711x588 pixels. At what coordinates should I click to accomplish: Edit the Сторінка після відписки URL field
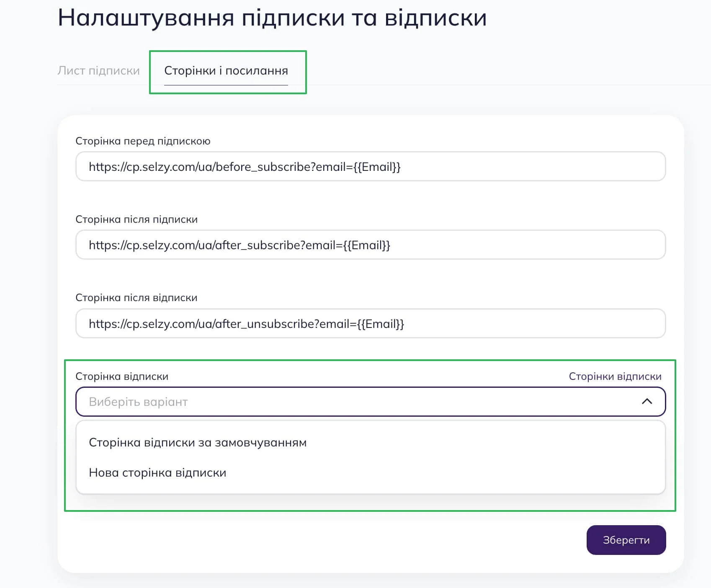(371, 323)
